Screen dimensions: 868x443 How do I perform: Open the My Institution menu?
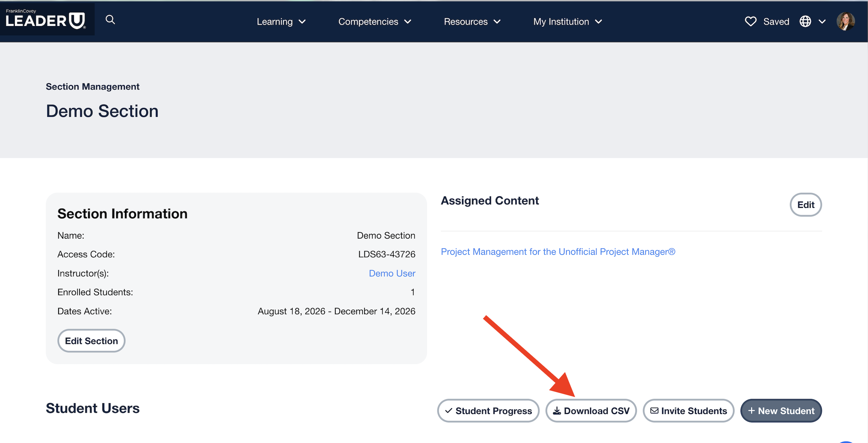click(568, 22)
